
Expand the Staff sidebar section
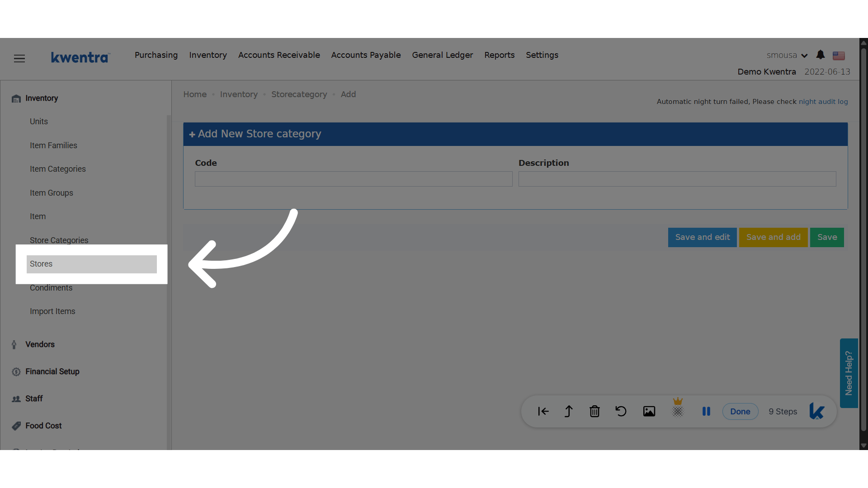tap(34, 399)
